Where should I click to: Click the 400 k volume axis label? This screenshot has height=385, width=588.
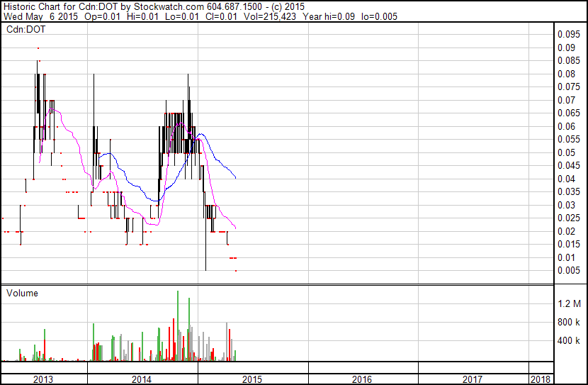[x=569, y=340]
